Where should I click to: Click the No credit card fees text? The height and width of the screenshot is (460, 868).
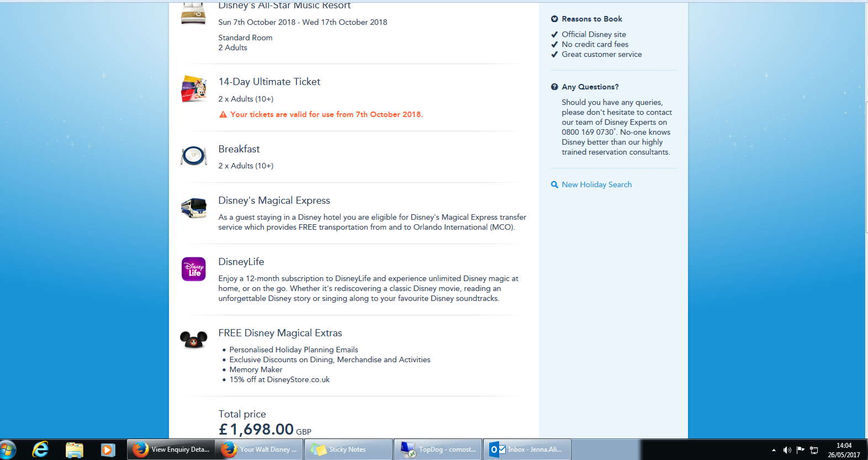coord(595,44)
